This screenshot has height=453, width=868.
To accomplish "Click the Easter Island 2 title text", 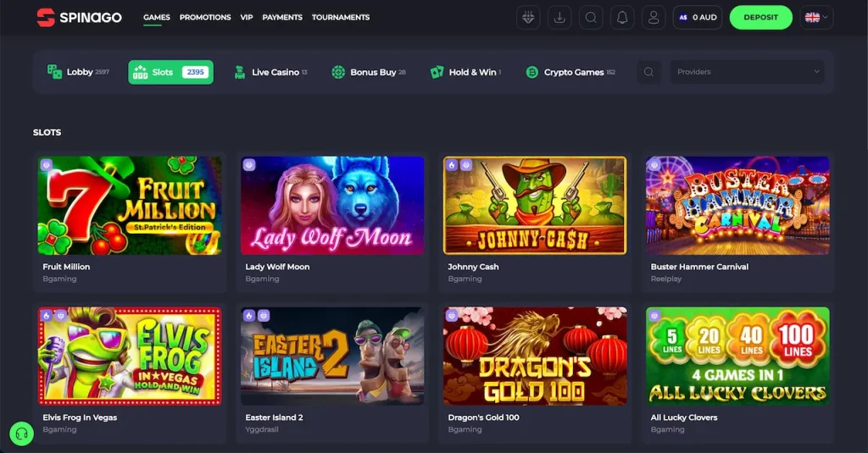I will (x=274, y=417).
